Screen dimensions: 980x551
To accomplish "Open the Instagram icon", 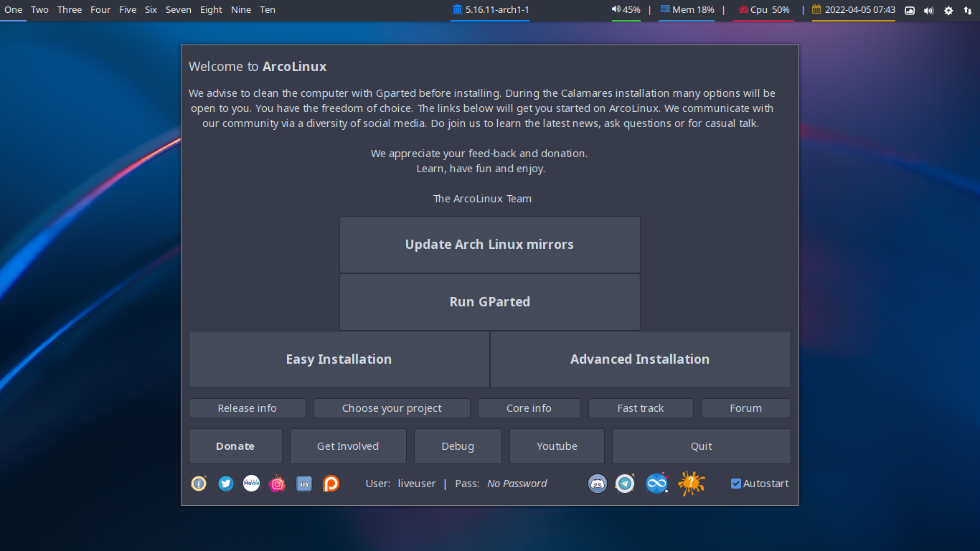I will [x=277, y=484].
